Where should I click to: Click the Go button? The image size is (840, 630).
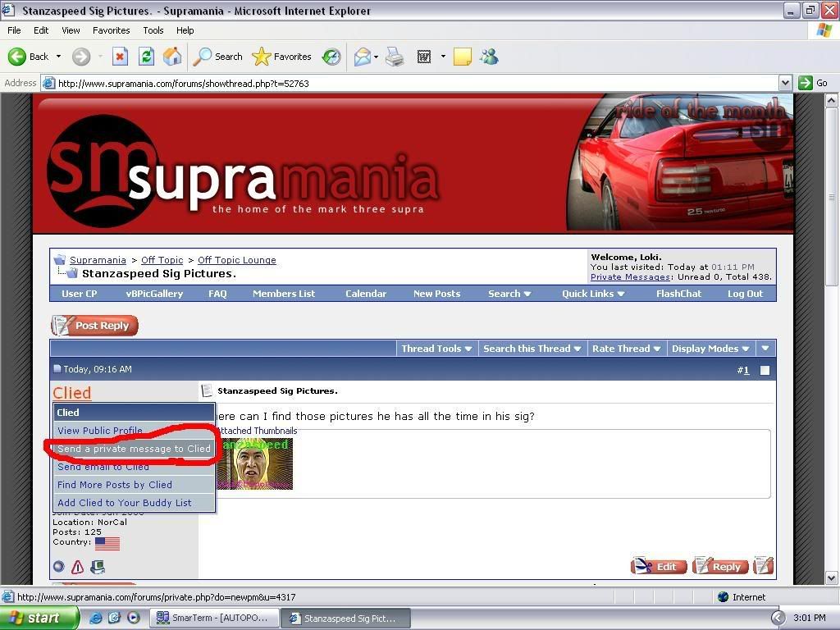tap(813, 83)
